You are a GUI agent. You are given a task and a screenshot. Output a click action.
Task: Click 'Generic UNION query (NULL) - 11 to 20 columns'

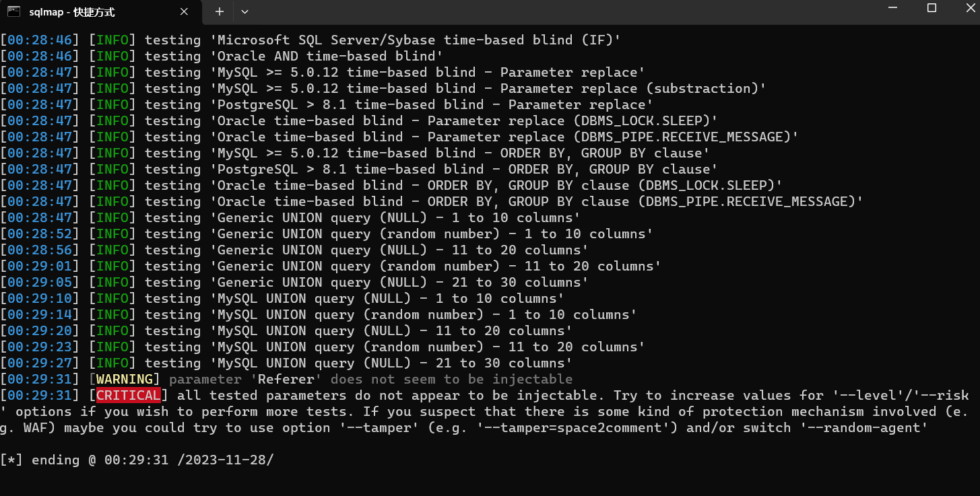click(x=399, y=250)
